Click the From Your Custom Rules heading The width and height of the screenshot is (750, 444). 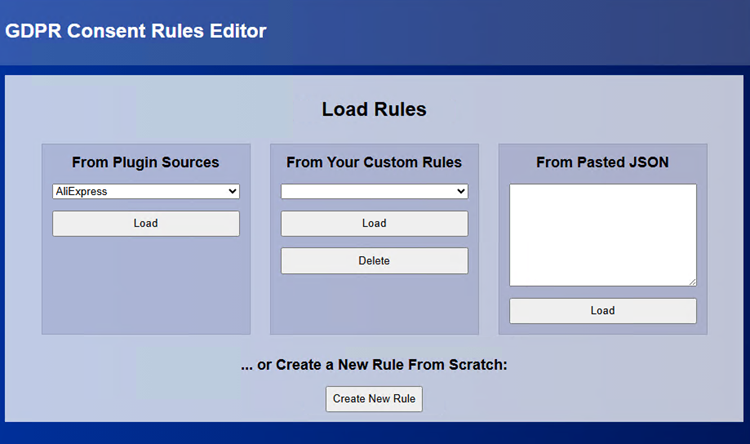point(374,162)
